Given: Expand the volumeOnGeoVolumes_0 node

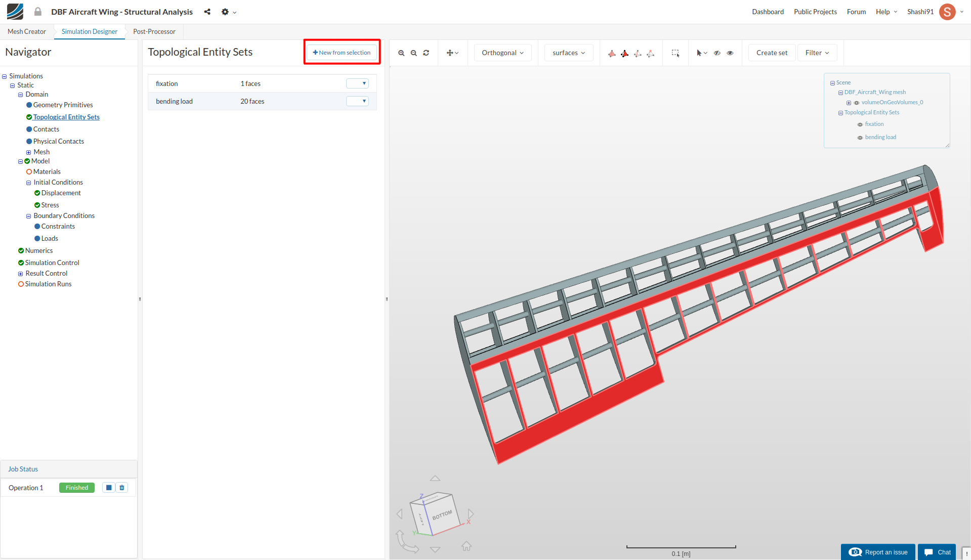Looking at the screenshot, I should 849,103.
